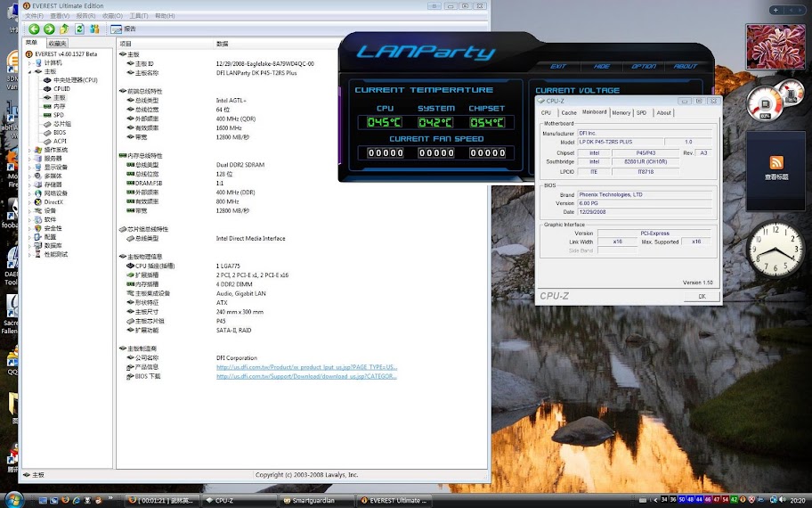Click EXIT in the LANParty window
The width and height of the screenshot is (812, 508).
pos(557,66)
